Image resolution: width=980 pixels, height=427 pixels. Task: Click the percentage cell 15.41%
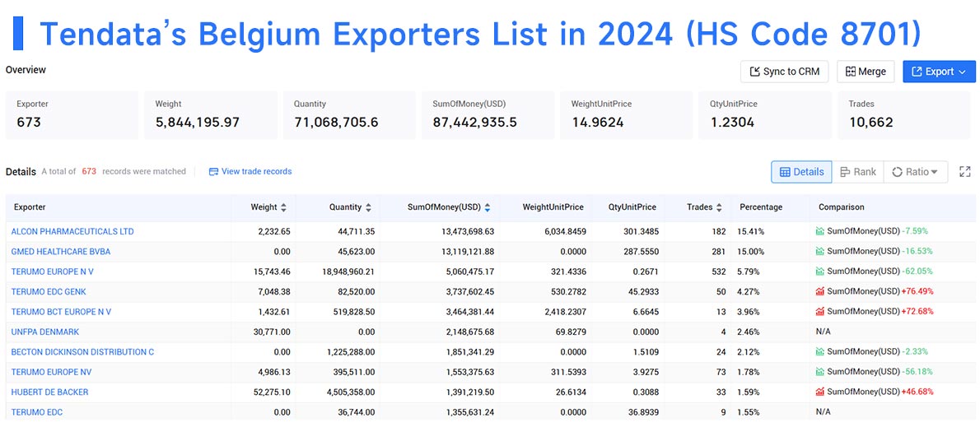750,232
